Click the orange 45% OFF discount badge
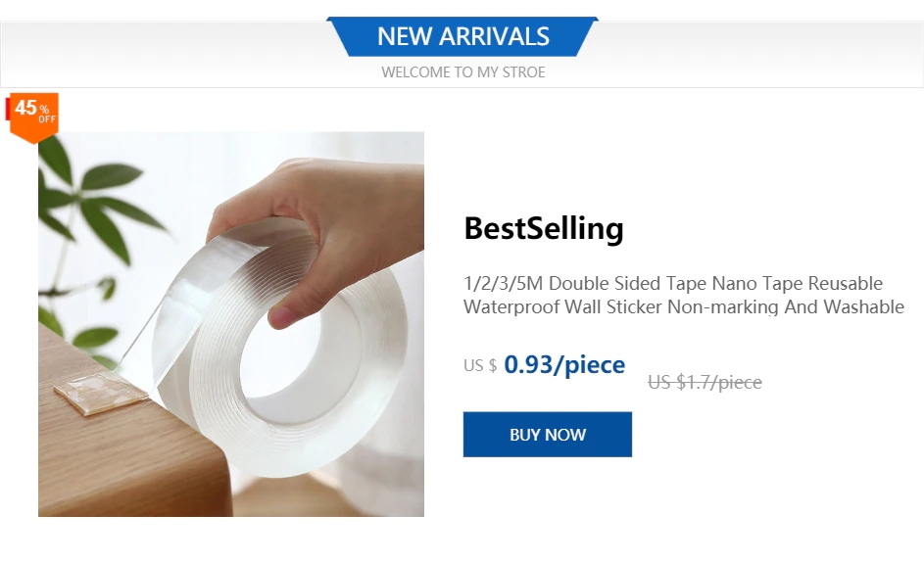The width and height of the screenshot is (924, 562). pos(34,116)
